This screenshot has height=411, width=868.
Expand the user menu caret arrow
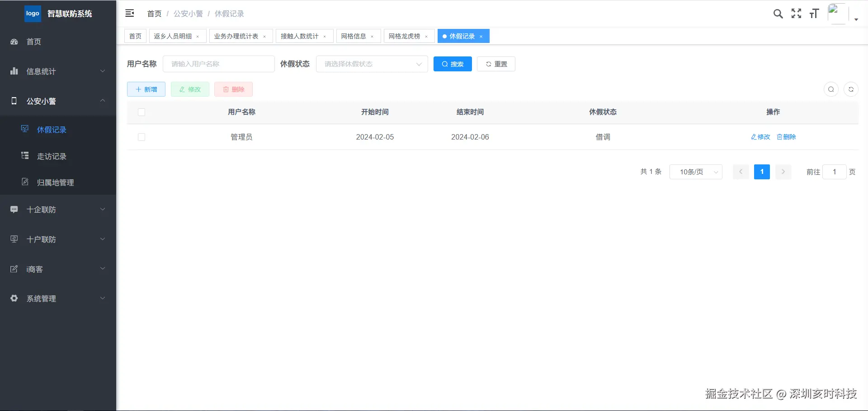[x=856, y=19]
